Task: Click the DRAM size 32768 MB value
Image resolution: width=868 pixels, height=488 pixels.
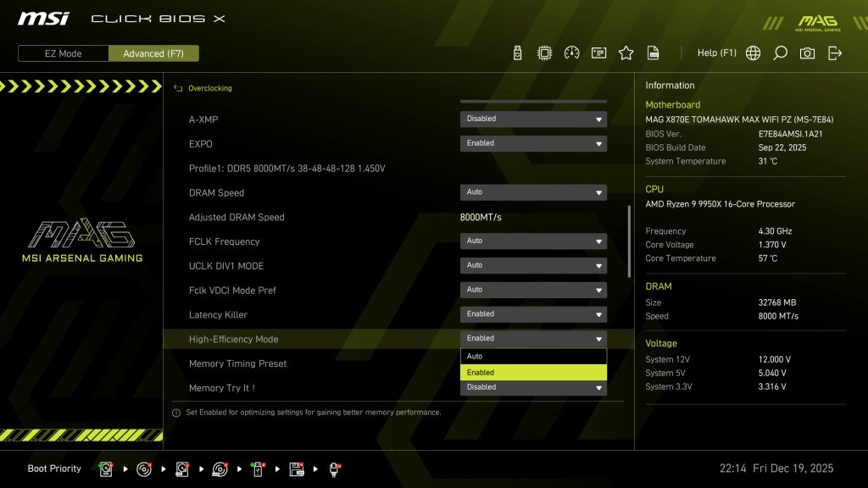Action: pos(776,302)
